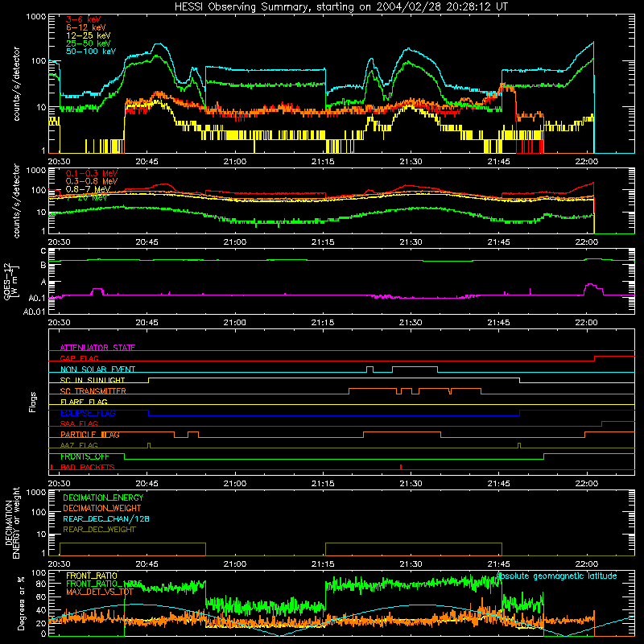Select the SC_IN_SUNLIGHT flag label

pos(93,380)
